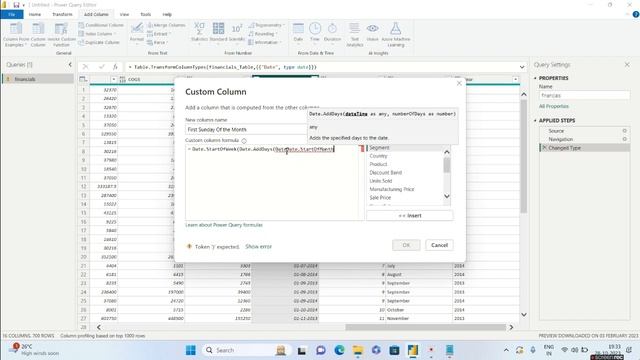Open the Format text dropdown icon

[x=137, y=33]
